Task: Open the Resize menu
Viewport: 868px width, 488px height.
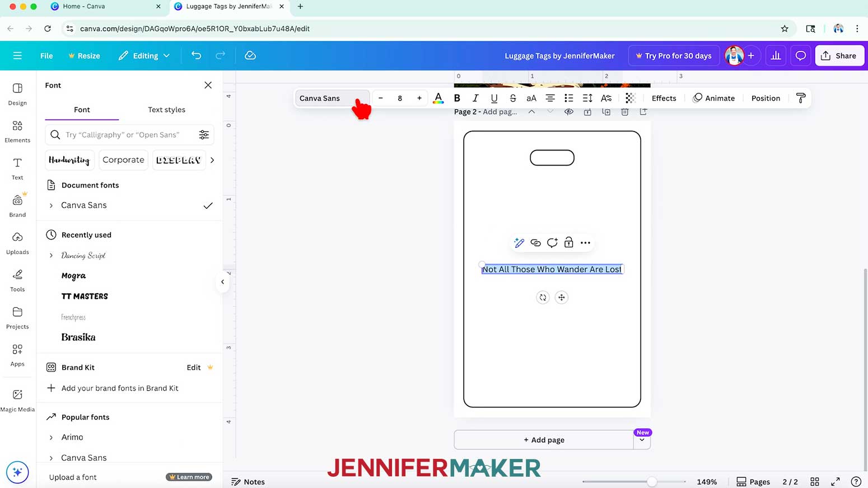Action: [x=84, y=55]
